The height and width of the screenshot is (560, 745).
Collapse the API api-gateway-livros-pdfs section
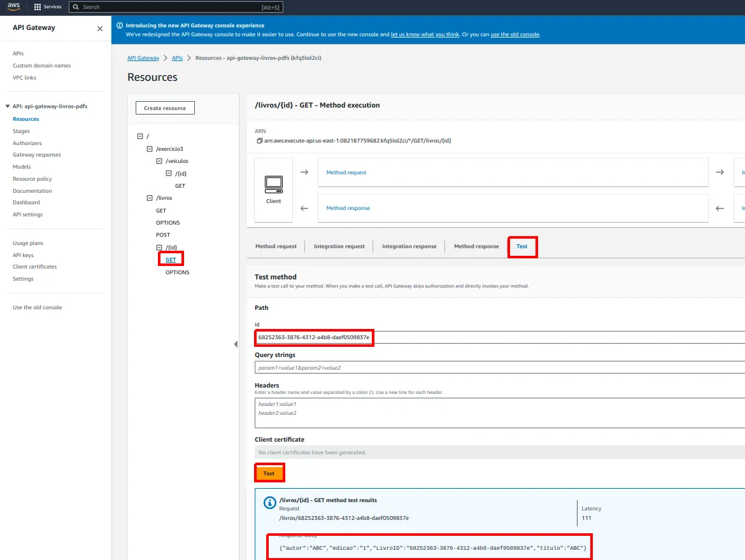click(8, 106)
